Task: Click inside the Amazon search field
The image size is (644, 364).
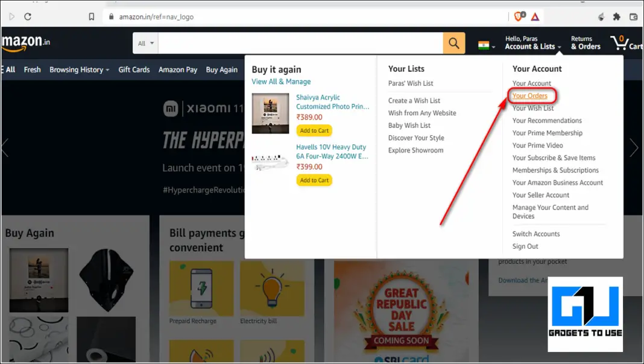Action: (x=300, y=43)
